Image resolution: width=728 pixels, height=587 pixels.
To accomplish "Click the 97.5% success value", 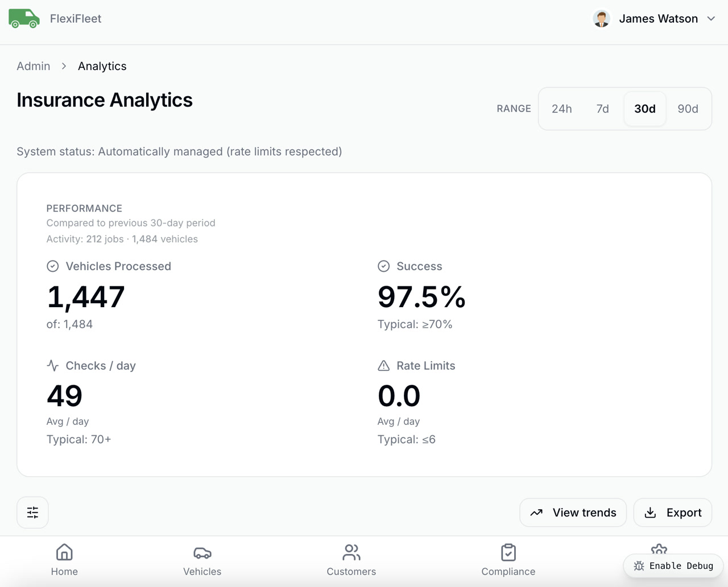I will (421, 297).
